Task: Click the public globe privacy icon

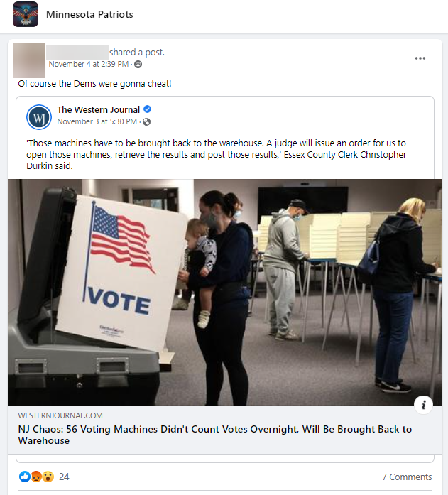Action: (x=146, y=122)
